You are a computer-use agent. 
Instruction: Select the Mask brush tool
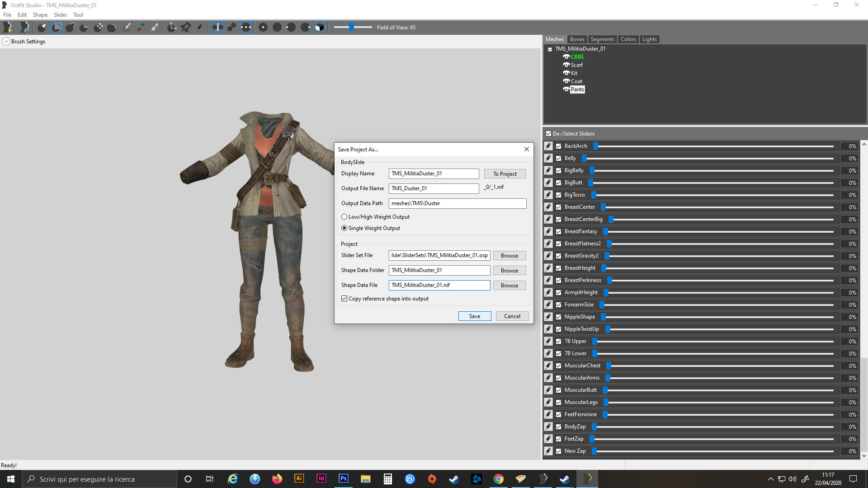[x=57, y=27]
